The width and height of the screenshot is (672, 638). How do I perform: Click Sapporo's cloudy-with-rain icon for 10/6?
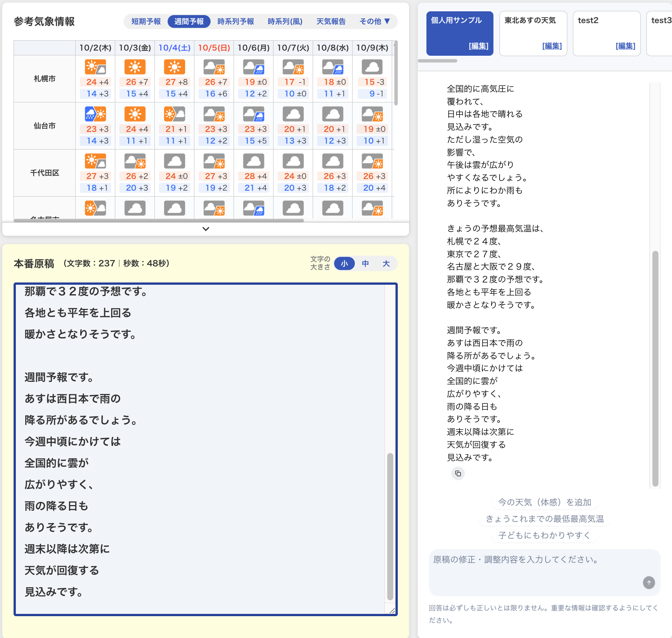(254, 67)
